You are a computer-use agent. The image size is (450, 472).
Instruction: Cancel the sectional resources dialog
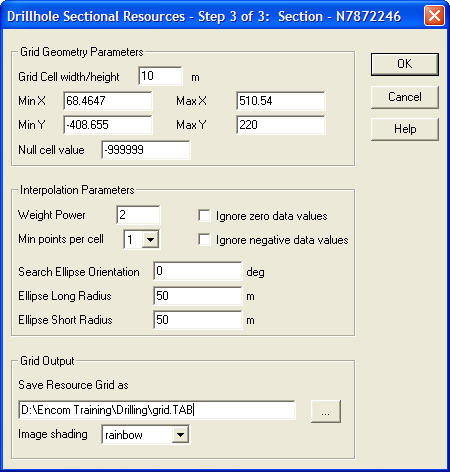(405, 97)
